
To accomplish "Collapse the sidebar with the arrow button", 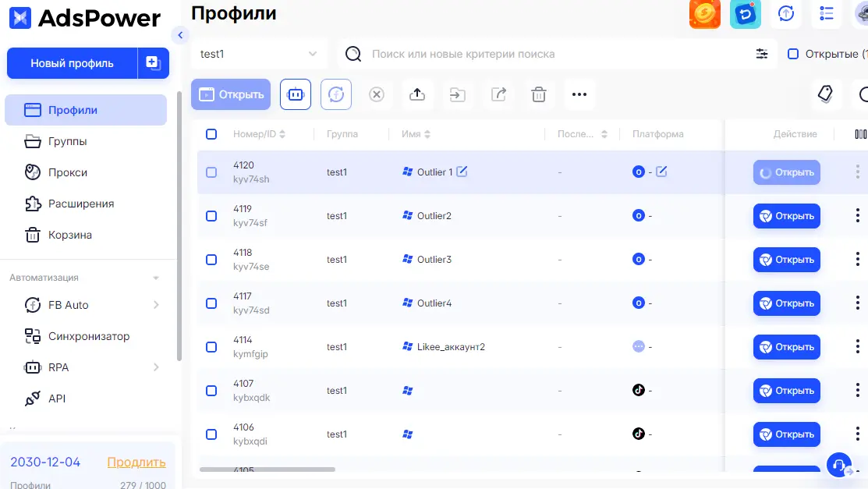I will [180, 35].
